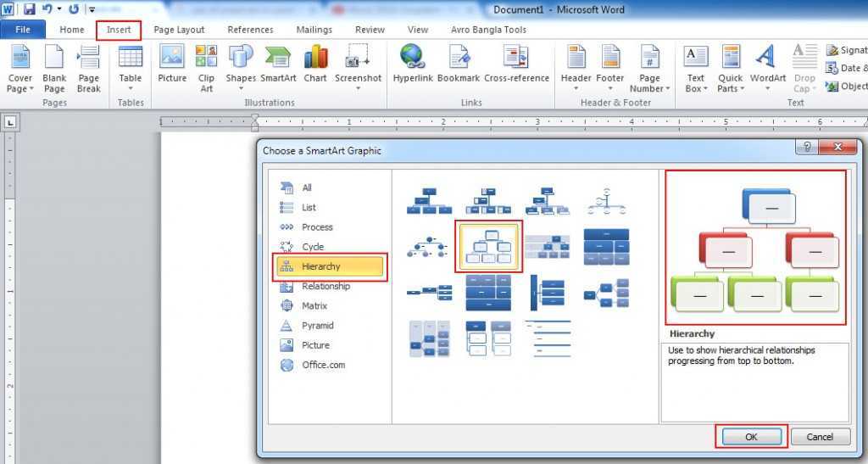This screenshot has height=464, width=868.
Task: Click the Hierarchy preview image
Action: (x=755, y=248)
